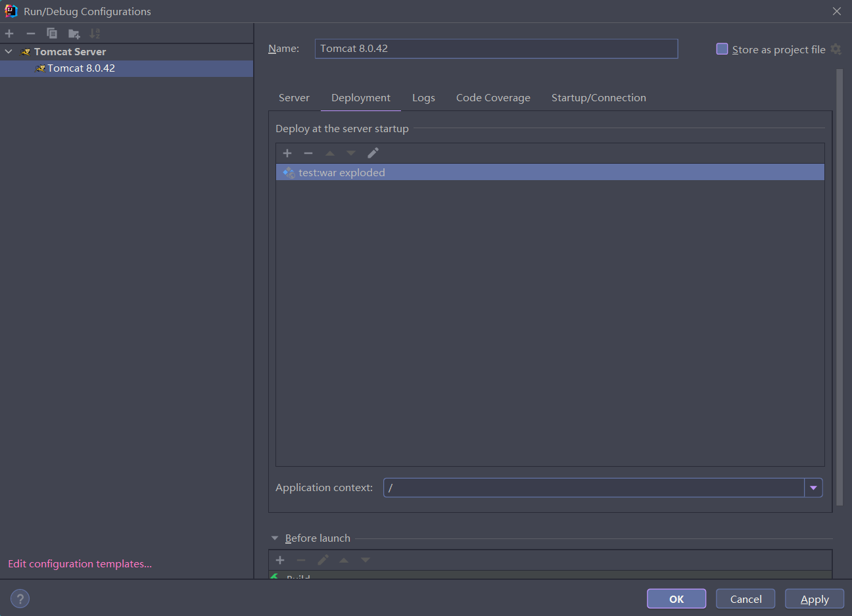Edit the selected deployment artifact
The image size is (852, 616).
click(x=373, y=153)
